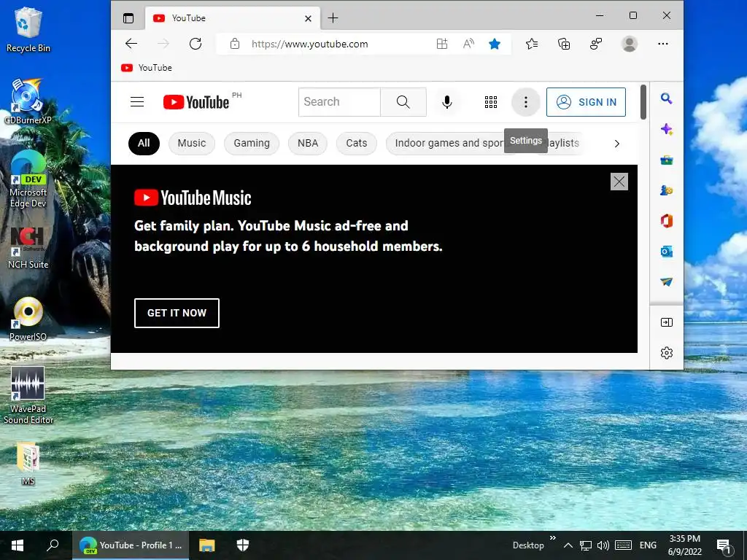Open Collections icon in toolbar
Image resolution: width=747 pixels, height=560 pixels.
click(x=564, y=44)
